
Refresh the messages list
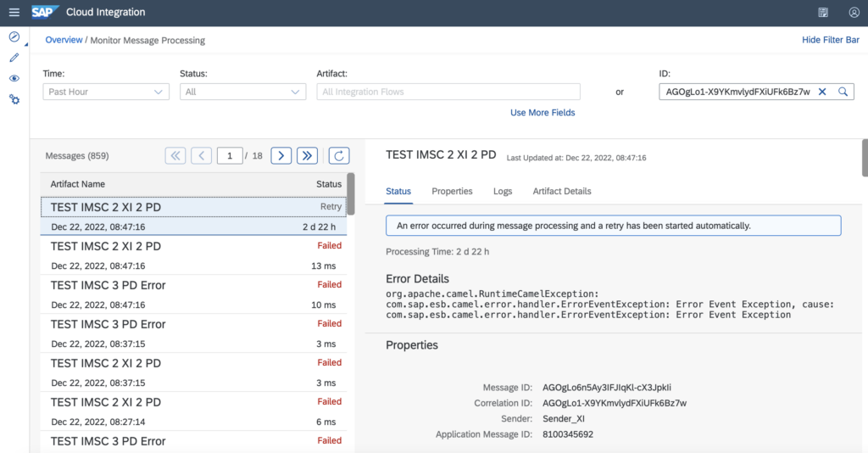tap(338, 155)
